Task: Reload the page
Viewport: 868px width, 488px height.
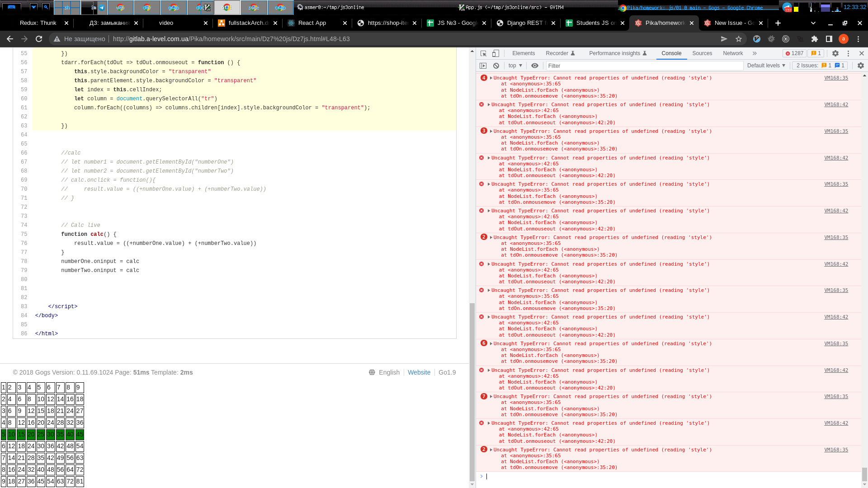Action: (39, 39)
